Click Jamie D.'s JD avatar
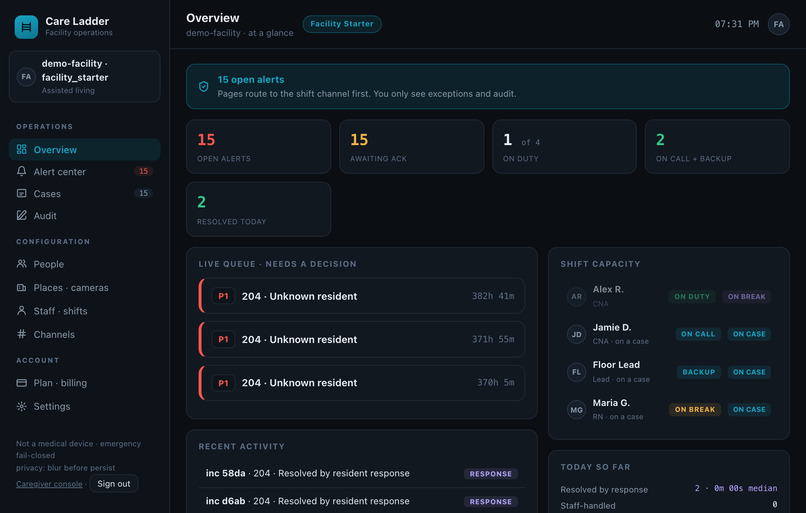This screenshot has width=806, height=513. tap(577, 334)
